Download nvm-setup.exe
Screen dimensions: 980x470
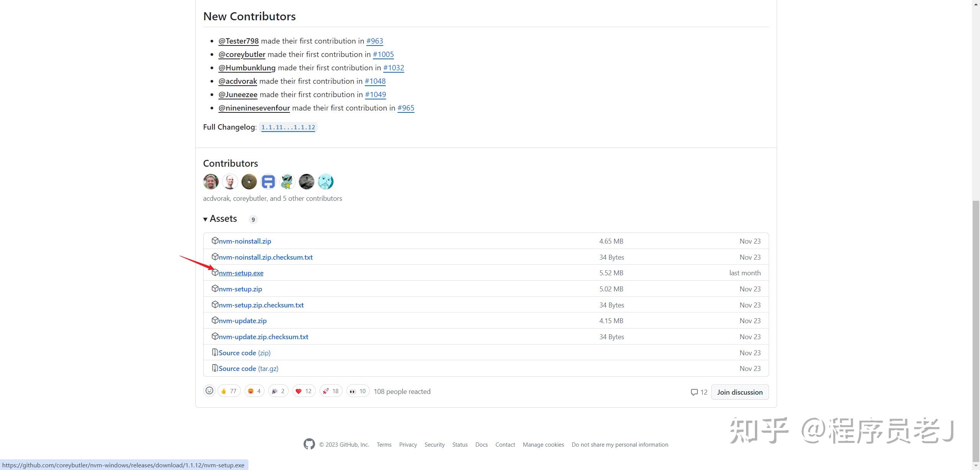pyautogui.click(x=241, y=273)
